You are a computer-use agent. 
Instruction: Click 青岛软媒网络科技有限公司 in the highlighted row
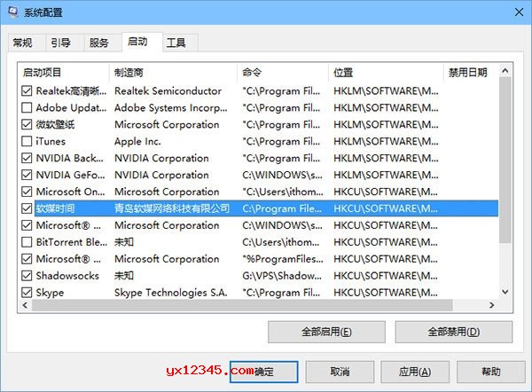click(172, 208)
